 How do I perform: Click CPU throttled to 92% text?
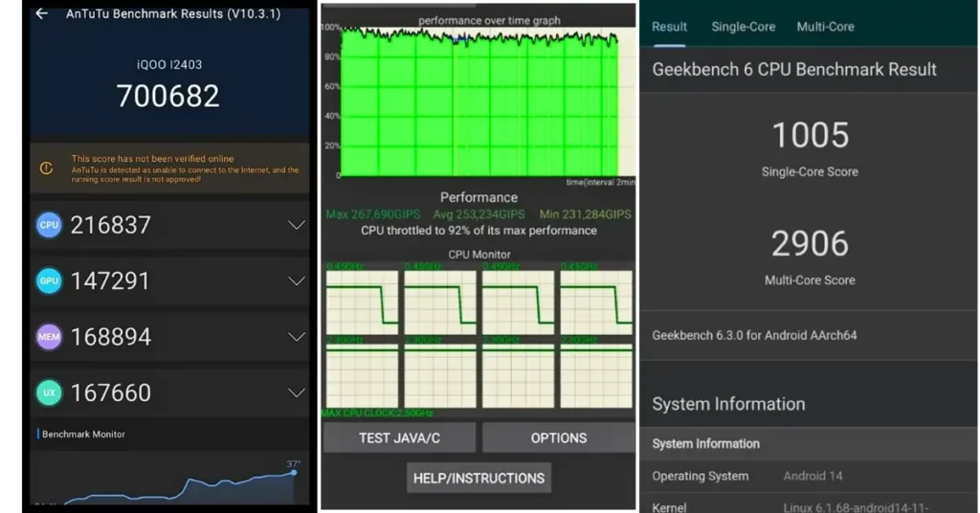[x=479, y=231]
